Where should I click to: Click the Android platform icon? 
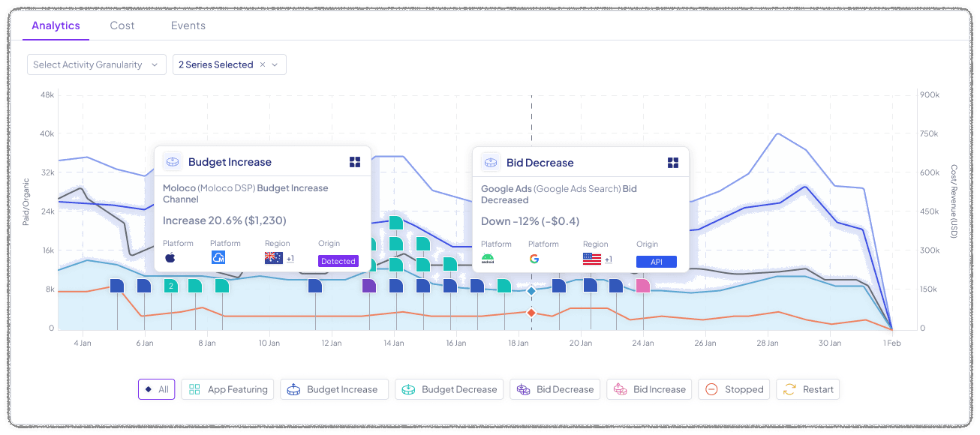488,259
